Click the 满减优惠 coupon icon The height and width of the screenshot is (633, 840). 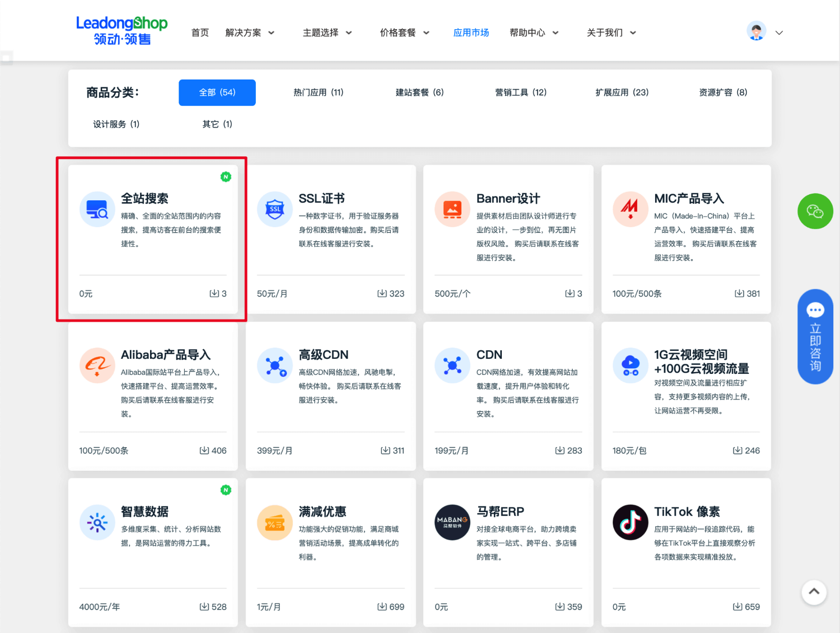tap(275, 522)
